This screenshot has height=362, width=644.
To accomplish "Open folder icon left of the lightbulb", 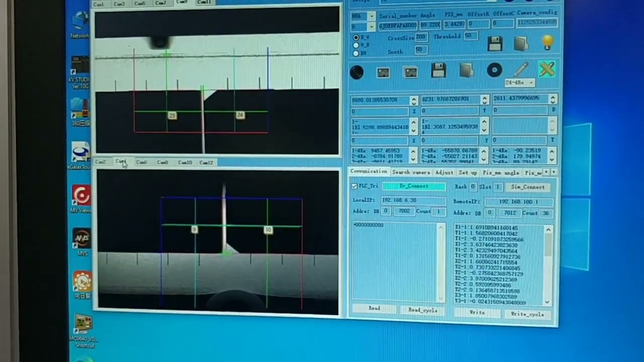I will 521,44.
